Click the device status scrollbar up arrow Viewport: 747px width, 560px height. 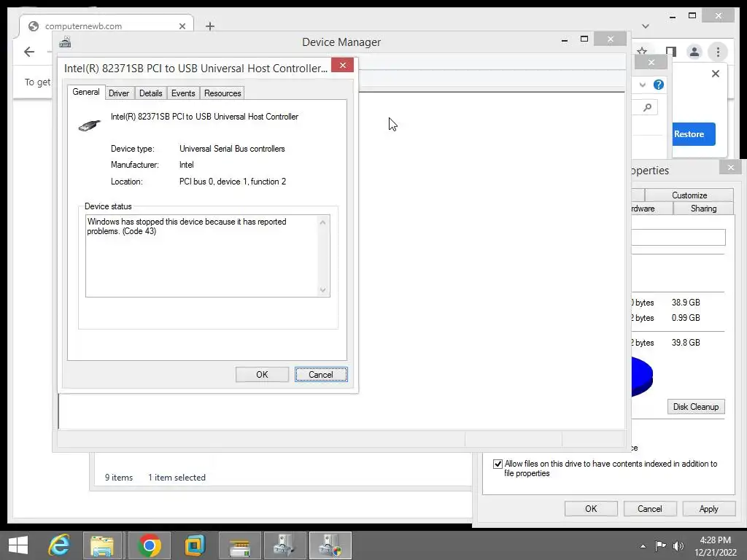pos(323,222)
